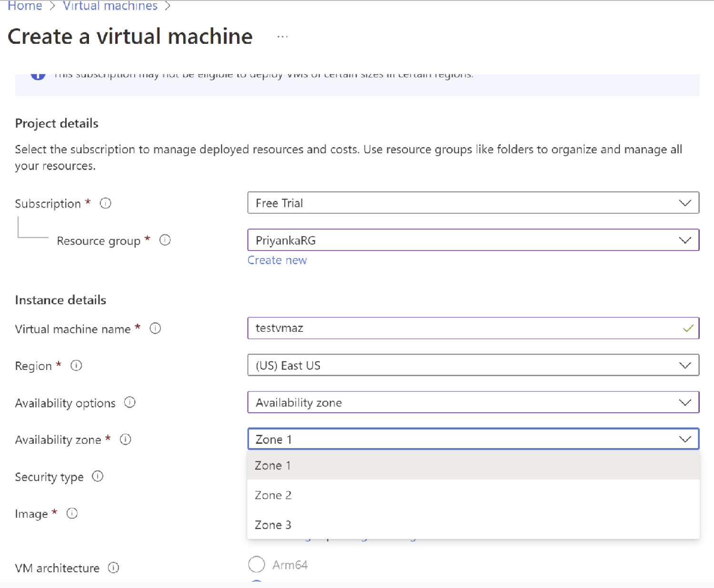Choose Zone 3 from the list
Viewport: 714px width, 588px height.
pyautogui.click(x=473, y=525)
